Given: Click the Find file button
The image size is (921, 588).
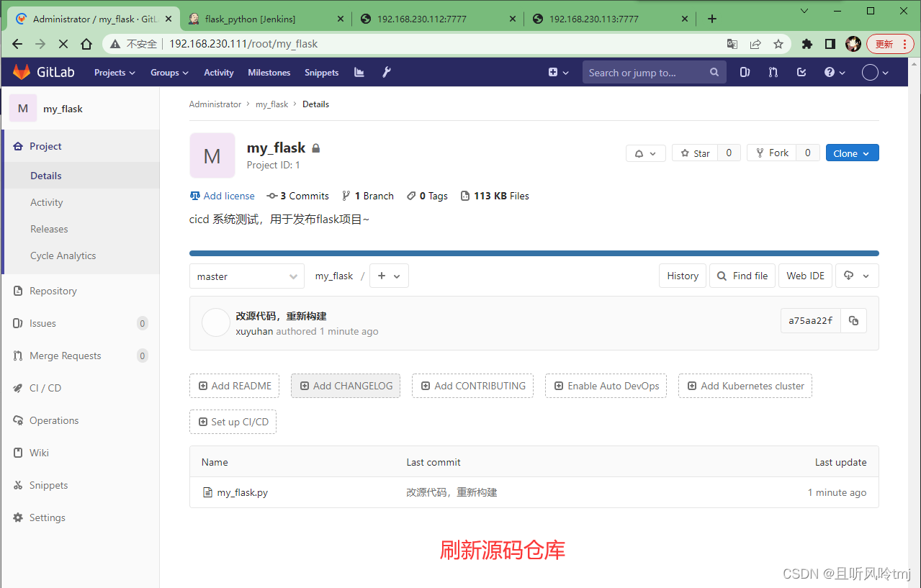Looking at the screenshot, I should pyautogui.click(x=742, y=276).
